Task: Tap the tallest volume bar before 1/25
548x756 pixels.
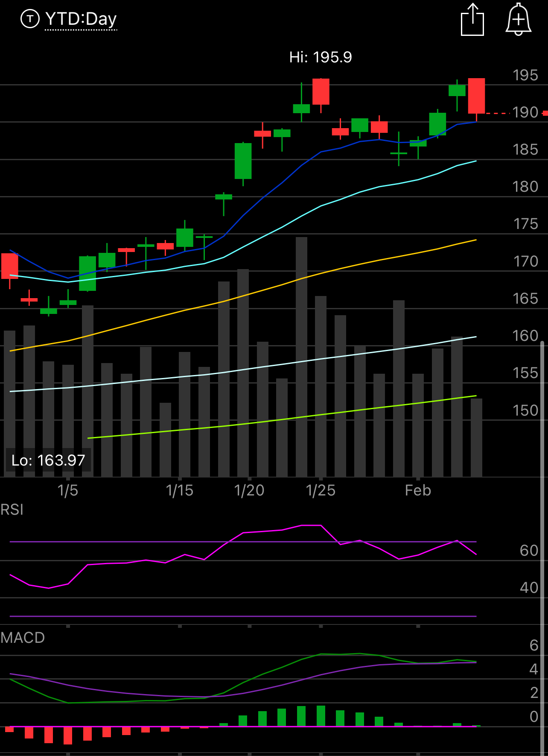Action: [301, 357]
